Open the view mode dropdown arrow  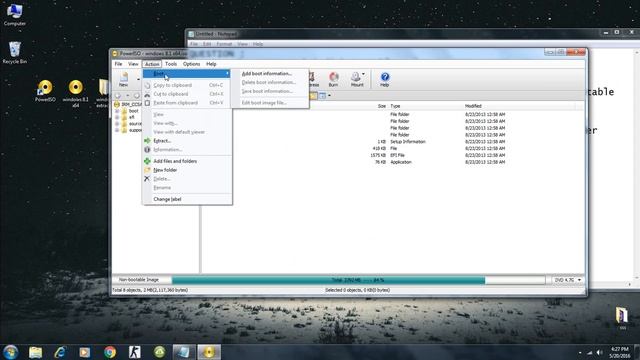click(x=329, y=96)
